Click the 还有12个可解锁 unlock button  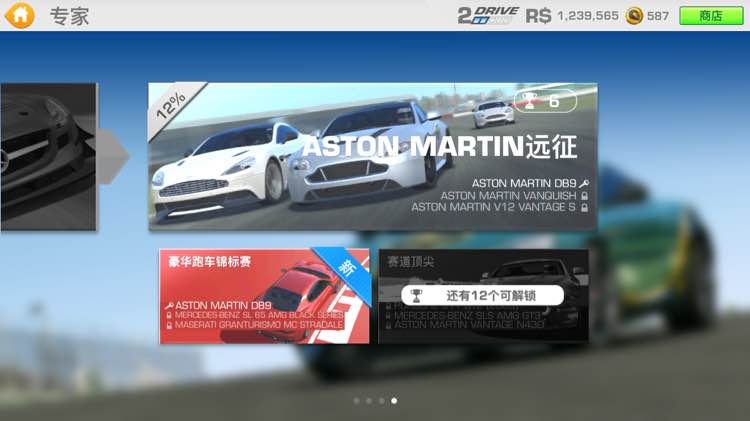pyautogui.click(x=482, y=296)
